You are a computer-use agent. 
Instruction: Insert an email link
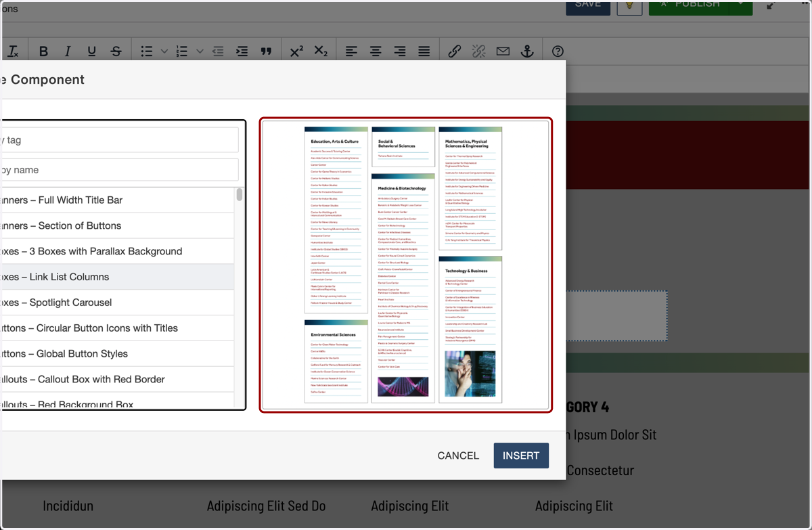[x=503, y=51]
